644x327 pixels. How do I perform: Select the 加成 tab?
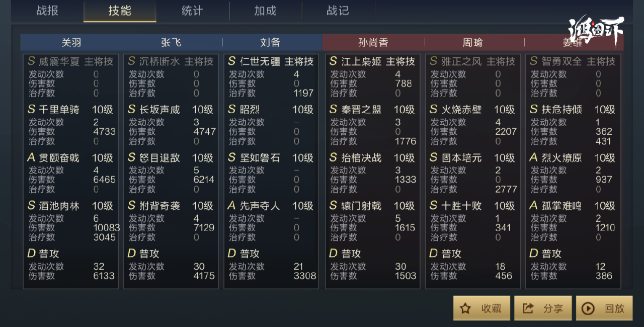coord(265,11)
